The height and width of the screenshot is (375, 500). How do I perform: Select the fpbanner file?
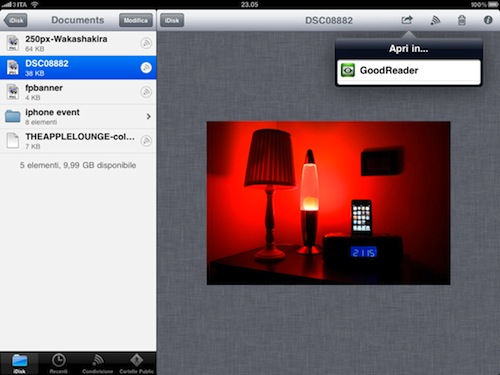pyautogui.click(x=78, y=92)
